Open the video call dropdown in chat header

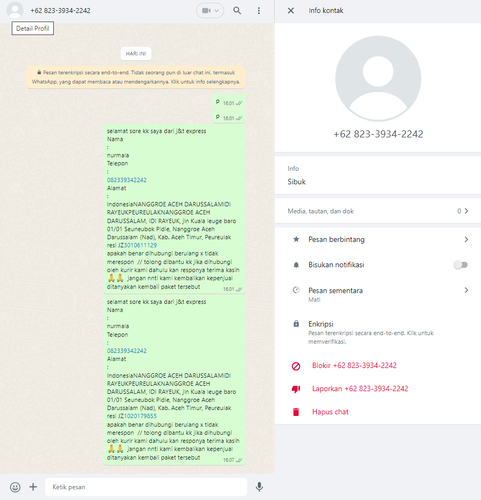pyautogui.click(x=210, y=11)
